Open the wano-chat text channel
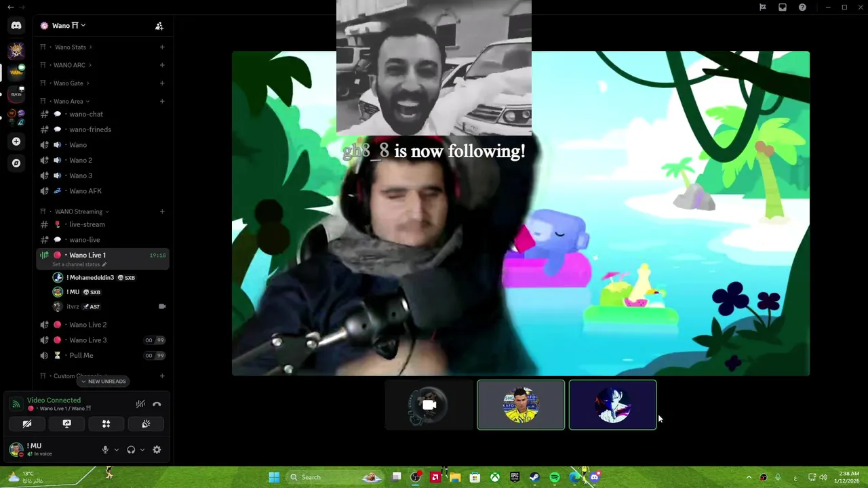The height and width of the screenshot is (488, 868). 102,115
